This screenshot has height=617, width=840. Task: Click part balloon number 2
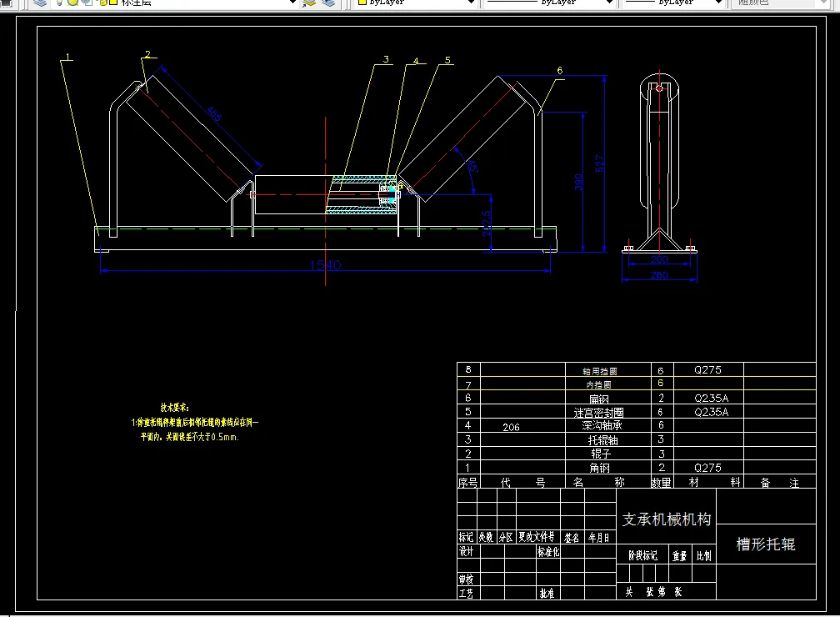click(x=147, y=54)
